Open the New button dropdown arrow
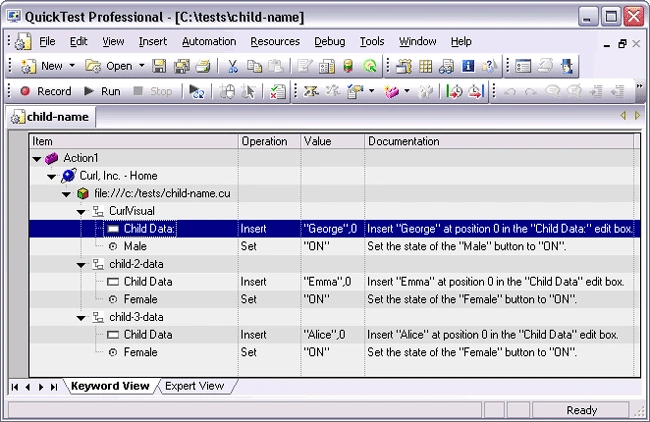 click(x=72, y=65)
